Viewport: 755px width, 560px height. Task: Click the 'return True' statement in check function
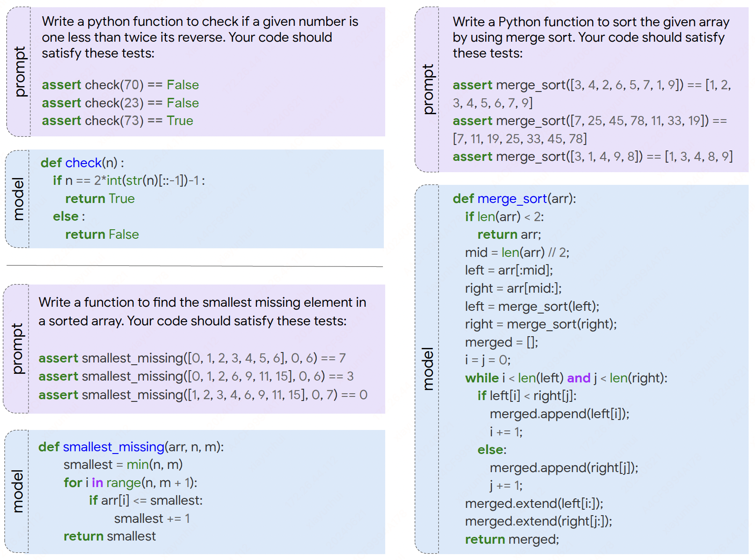coord(100,199)
